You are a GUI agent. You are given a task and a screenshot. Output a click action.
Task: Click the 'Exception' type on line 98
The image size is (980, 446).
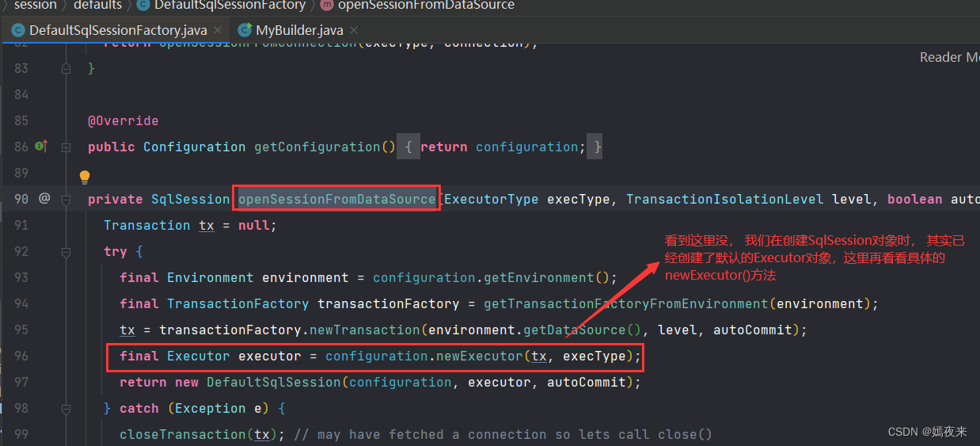click(211, 408)
